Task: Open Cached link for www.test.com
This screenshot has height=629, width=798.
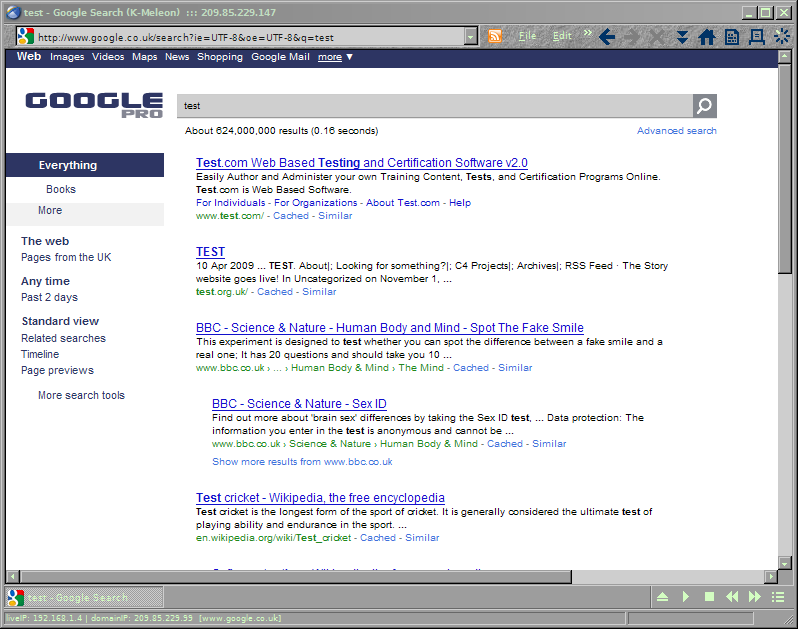Action: [x=291, y=216]
